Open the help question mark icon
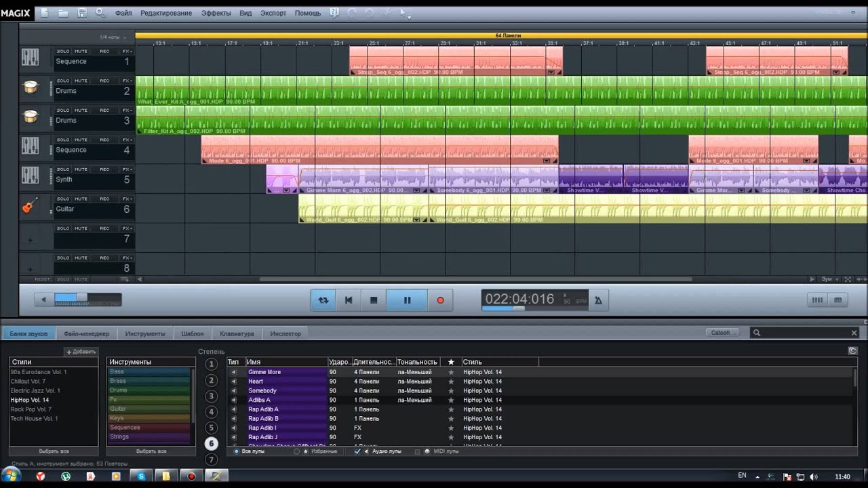868x488 pixels. pyautogui.click(x=334, y=13)
